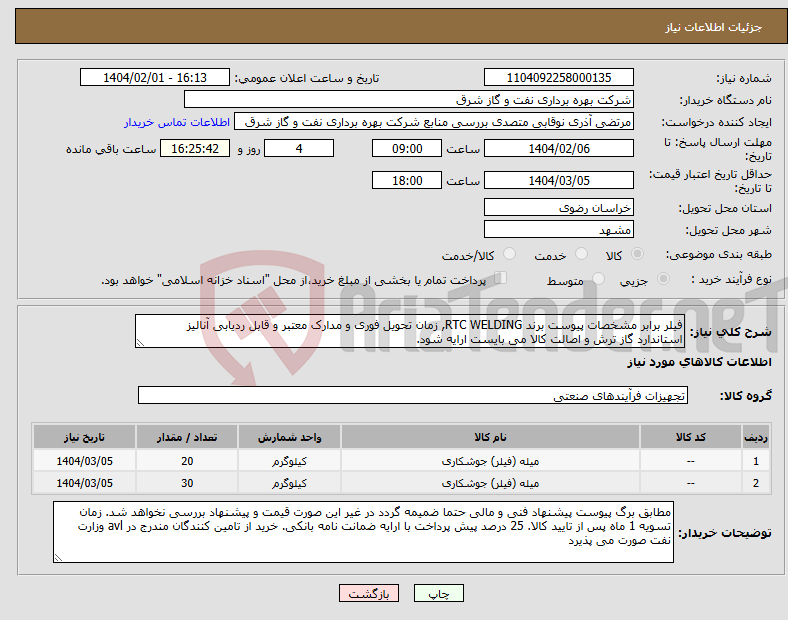Image resolution: width=788 pixels, height=620 pixels.
Task: Click the بازگشت (back) button
Action: [x=369, y=593]
